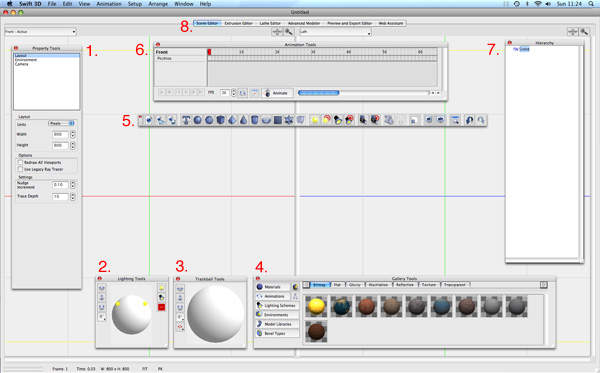600x373 pixels.
Task: Select the Glossy gallery tab
Action: [355, 285]
